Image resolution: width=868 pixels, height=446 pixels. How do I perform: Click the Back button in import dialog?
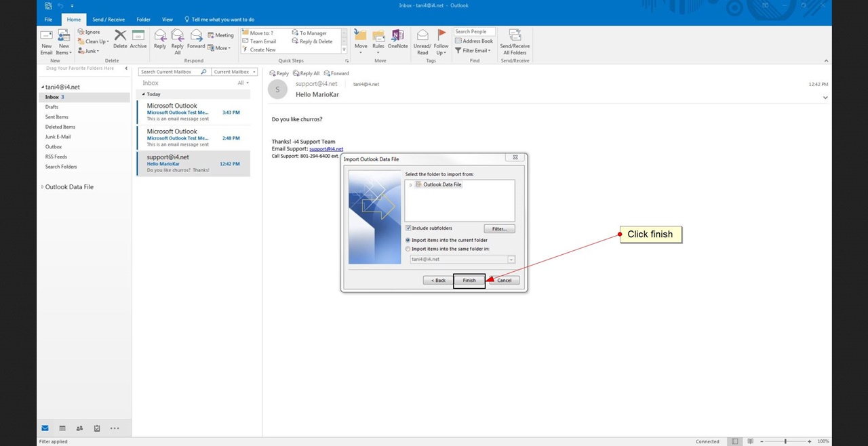click(x=438, y=280)
